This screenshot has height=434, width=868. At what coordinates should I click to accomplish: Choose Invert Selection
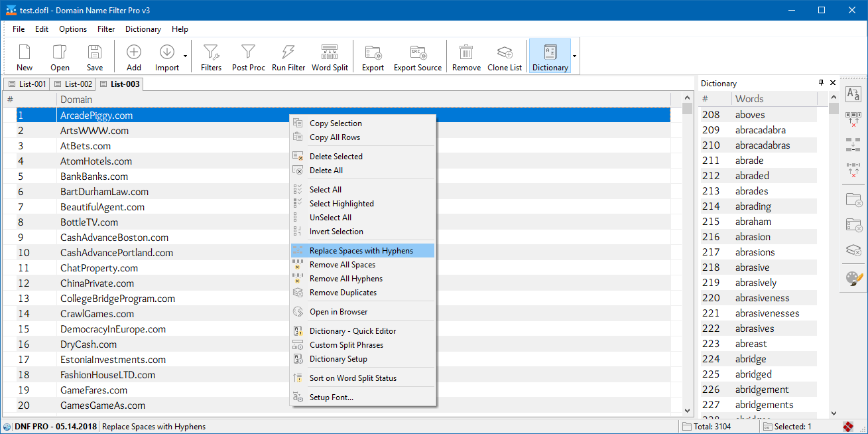(x=363, y=232)
